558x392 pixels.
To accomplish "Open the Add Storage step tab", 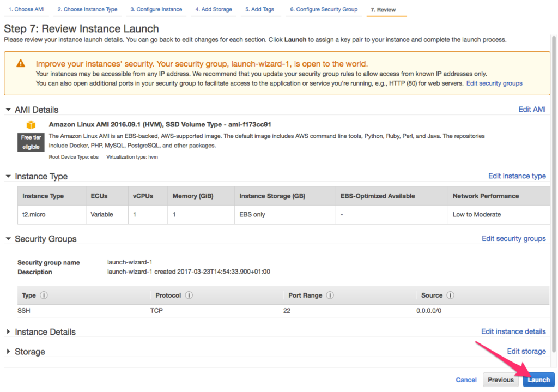I will click(x=214, y=10).
